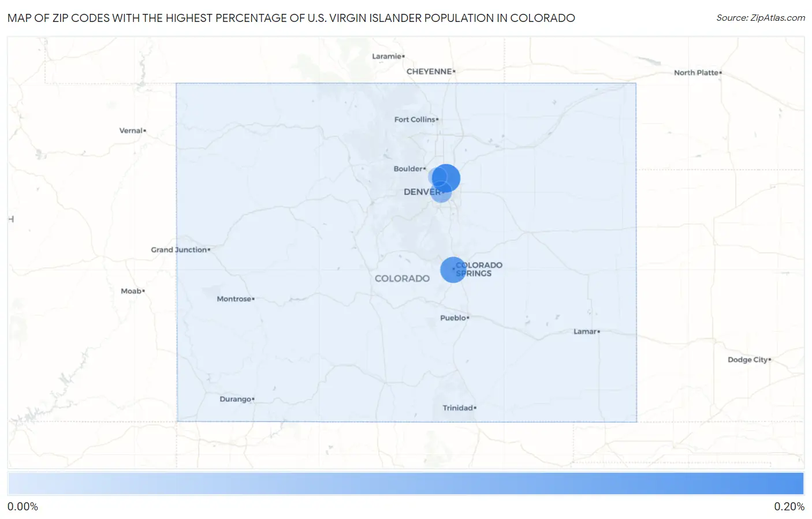Click the COLORADO SPRINGS label

coord(479,269)
